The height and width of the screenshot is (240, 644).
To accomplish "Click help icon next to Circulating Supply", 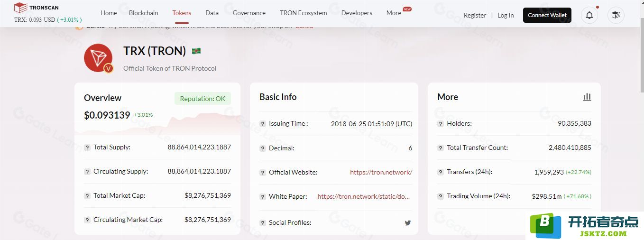I will (87, 172).
